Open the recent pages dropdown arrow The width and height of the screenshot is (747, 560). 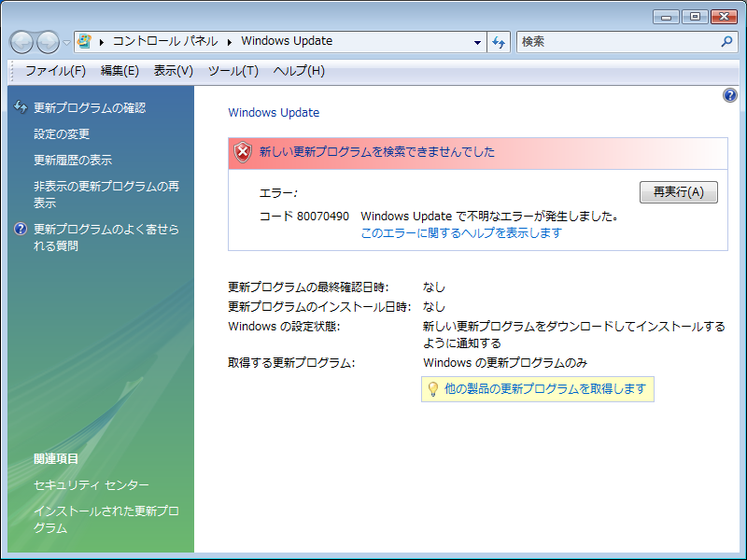pyautogui.click(x=66, y=42)
